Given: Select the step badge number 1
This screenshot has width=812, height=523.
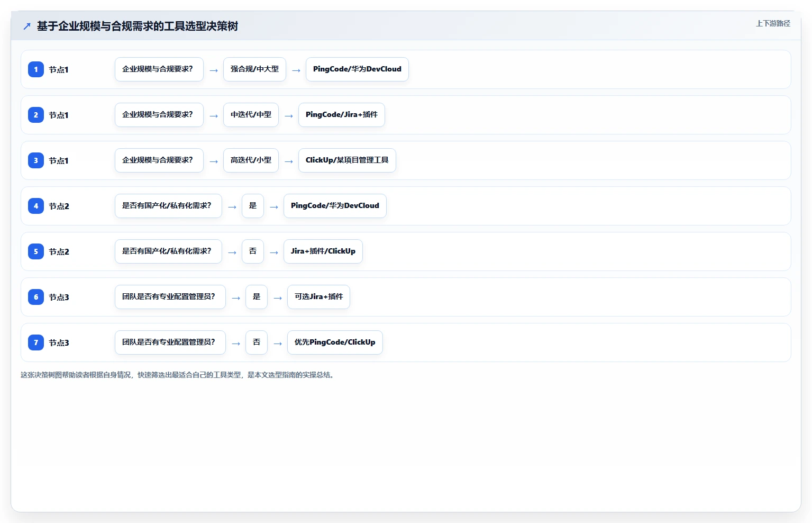Looking at the screenshot, I should (36, 69).
